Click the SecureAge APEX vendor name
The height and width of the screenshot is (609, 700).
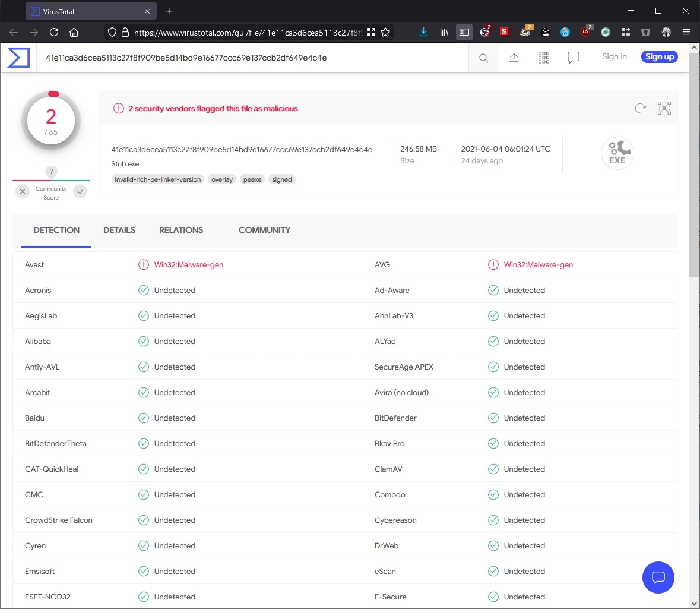click(x=404, y=367)
